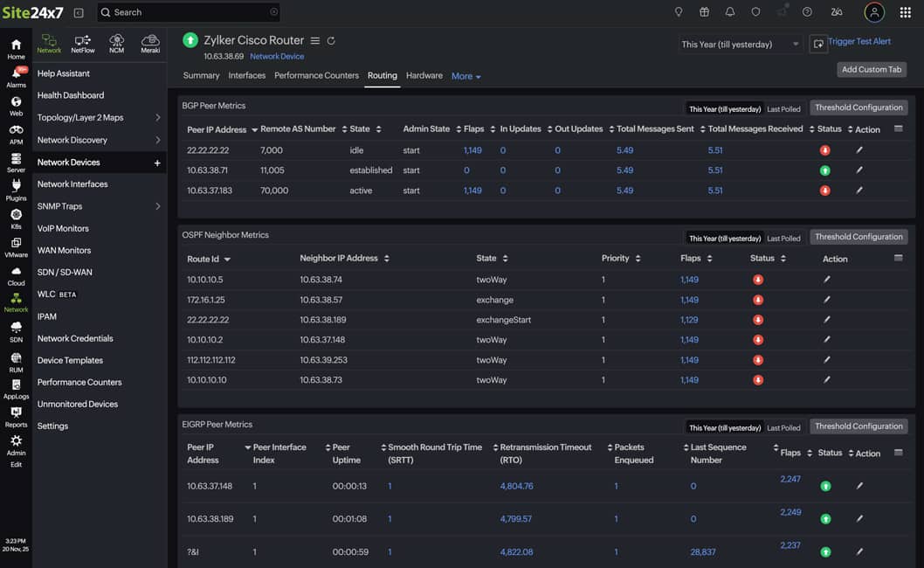The height and width of the screenshot is (568, 924).
Task: Click the red status icon for 10.10.10.5
Action: point(757,279)
